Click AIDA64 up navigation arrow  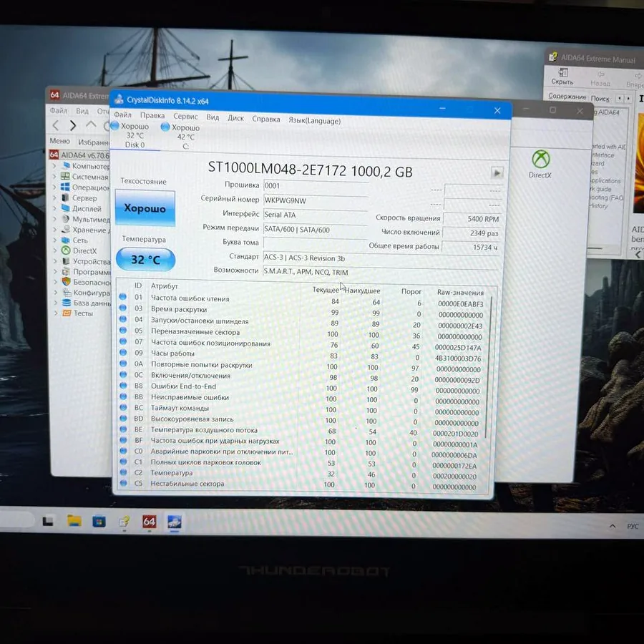(91, 125)
